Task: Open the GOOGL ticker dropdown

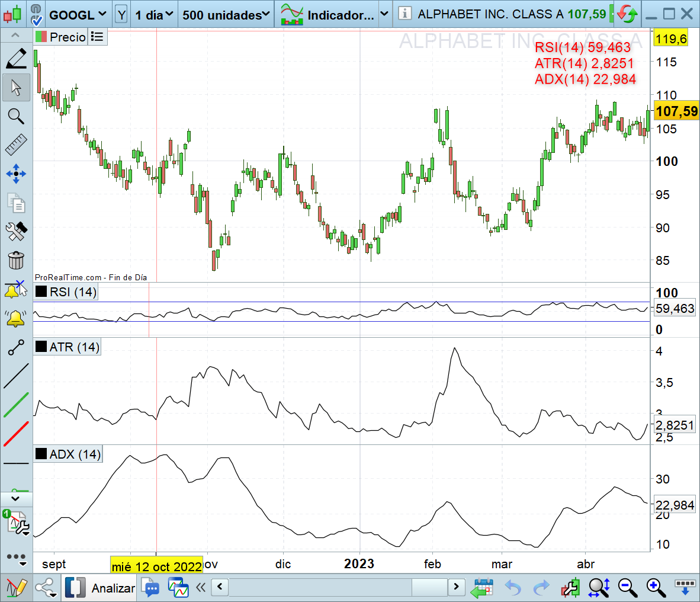Action: coord(78,15)
